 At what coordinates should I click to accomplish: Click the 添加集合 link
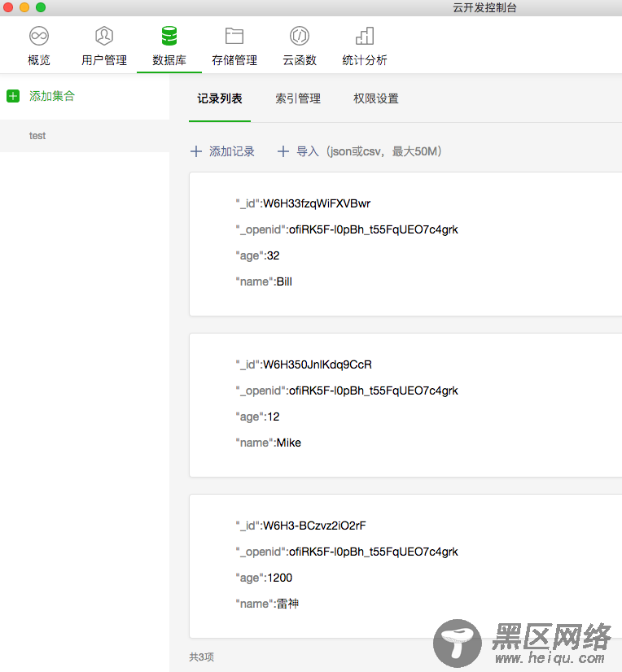(52, 96)
